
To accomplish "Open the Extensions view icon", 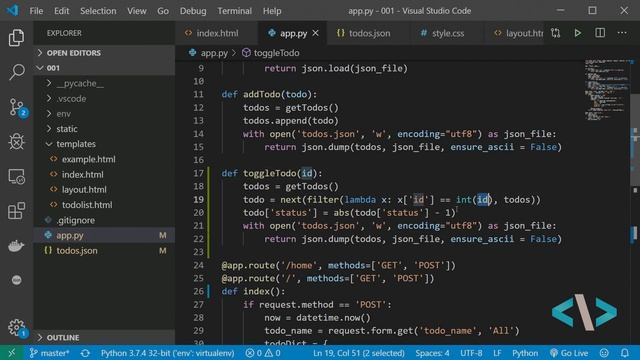I will click(16, 211).
